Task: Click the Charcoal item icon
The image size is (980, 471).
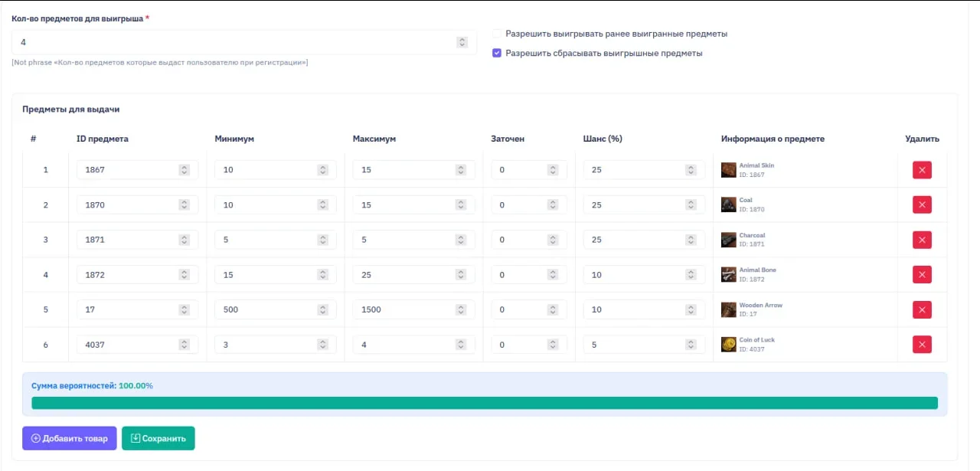Action: pos(728,240)
